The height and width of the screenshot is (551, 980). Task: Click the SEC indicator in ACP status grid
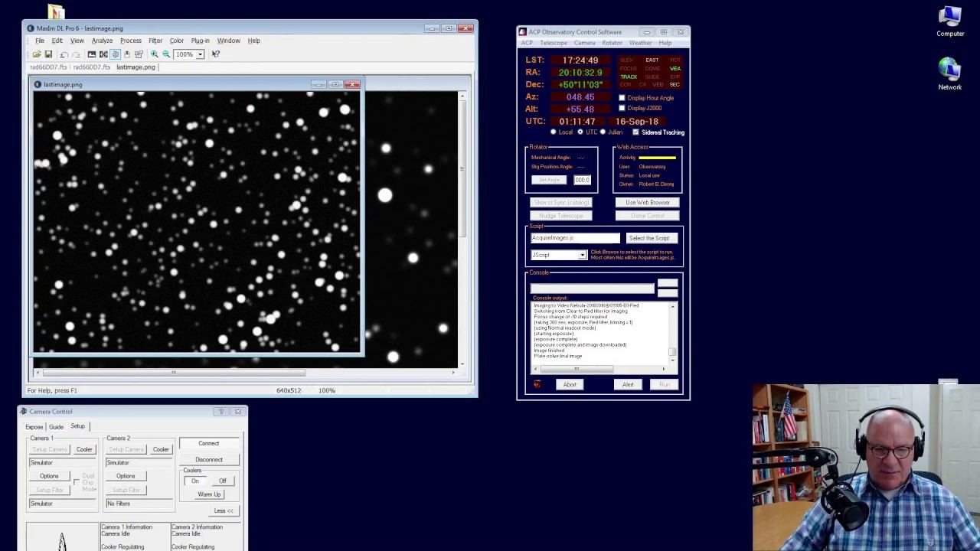pos(675,85)
